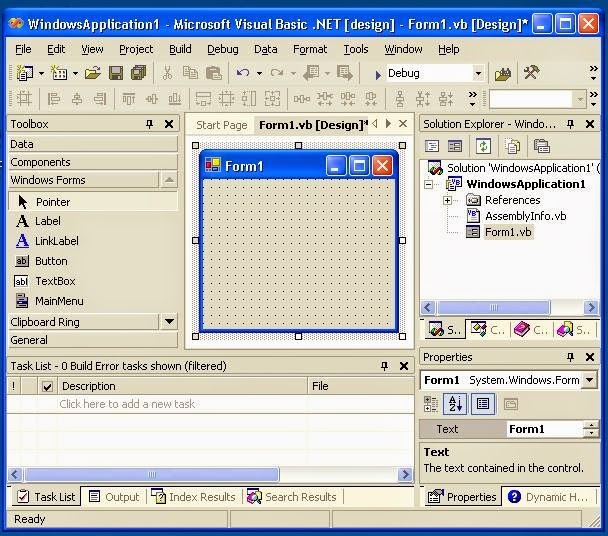
Task: Select the Button control in Toolbox
Action: [x=93, y=261]
